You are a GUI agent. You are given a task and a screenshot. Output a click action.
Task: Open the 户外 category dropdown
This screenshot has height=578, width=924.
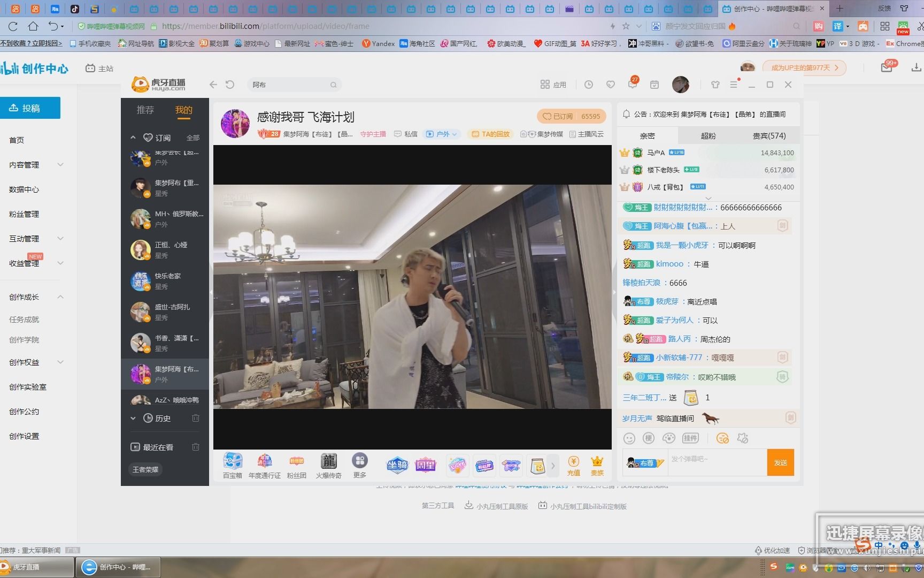coord(442,134)
